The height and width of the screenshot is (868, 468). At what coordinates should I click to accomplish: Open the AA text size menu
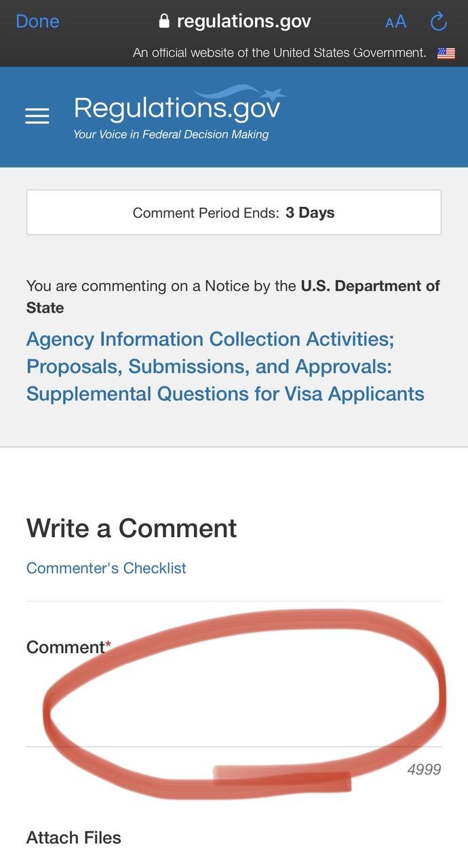pos(395,22)
